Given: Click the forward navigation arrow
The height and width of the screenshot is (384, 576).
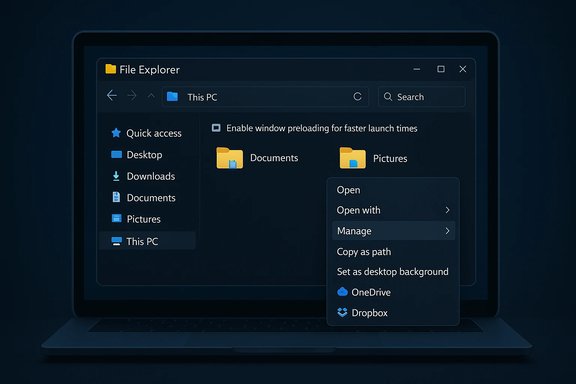Looking at the screenshot, I should (132, 96).
